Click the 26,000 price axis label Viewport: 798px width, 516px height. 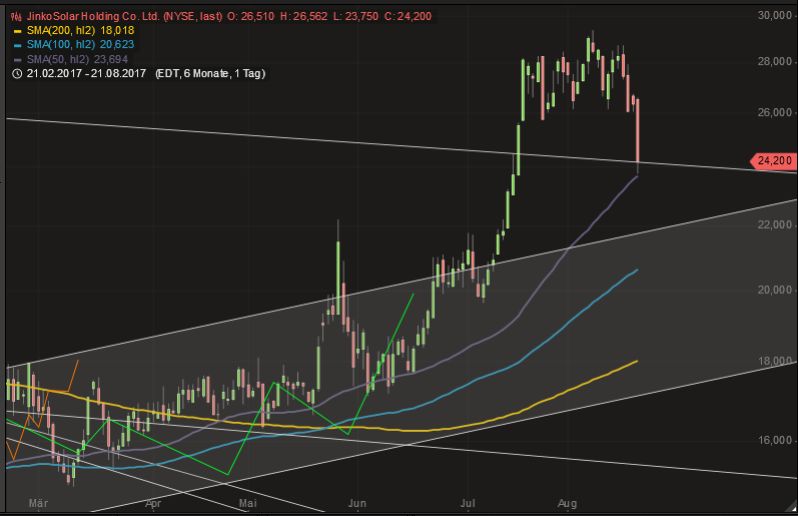pyautogui.click(x=775, y=112)
